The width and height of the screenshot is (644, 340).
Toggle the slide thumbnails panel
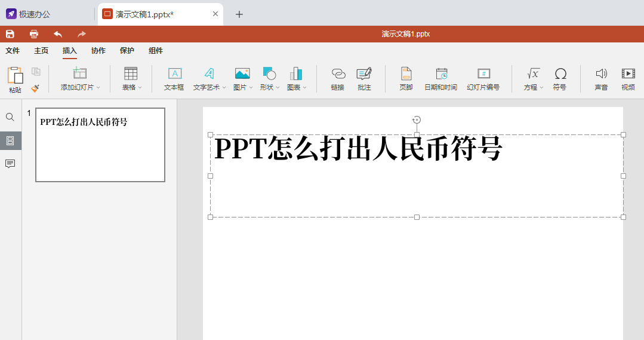10,140
